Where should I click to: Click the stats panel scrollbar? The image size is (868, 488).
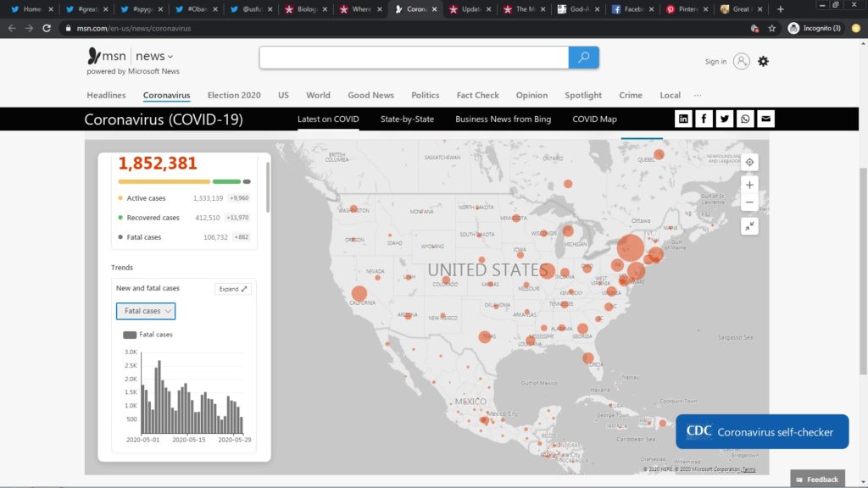[269, 186]
